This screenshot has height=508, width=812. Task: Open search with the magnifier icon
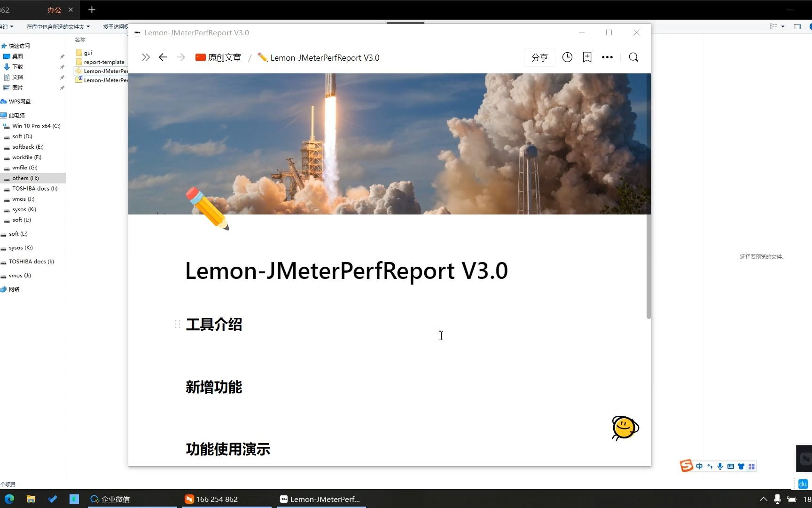pyautogui.click(x=633, y=57)
